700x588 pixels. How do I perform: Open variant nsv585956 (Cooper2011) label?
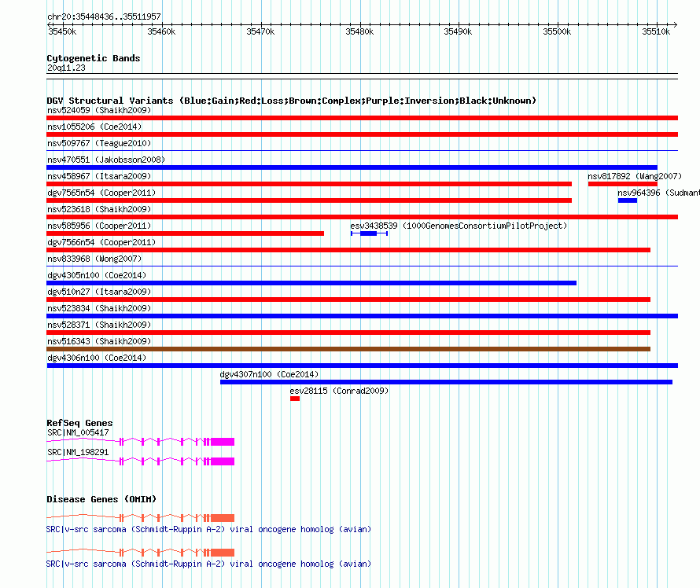click(x=99, y=226)
